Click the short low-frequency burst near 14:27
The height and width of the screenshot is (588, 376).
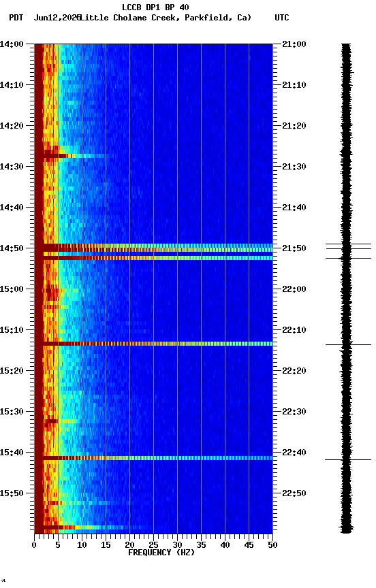[x=75, y=154]
